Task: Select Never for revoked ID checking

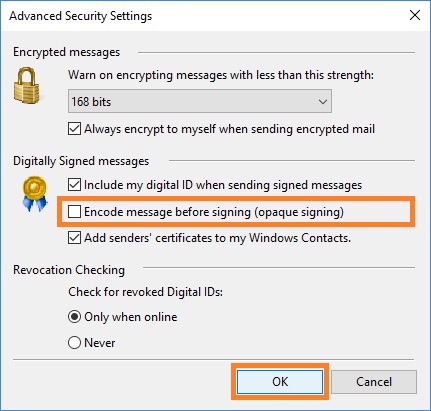Action: tap(74, 342)
